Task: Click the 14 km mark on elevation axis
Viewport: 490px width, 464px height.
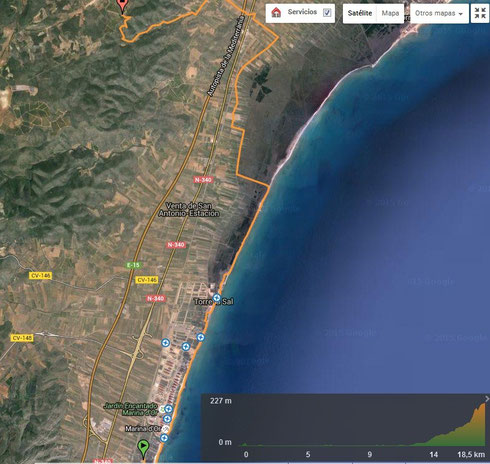Action: 433,454
